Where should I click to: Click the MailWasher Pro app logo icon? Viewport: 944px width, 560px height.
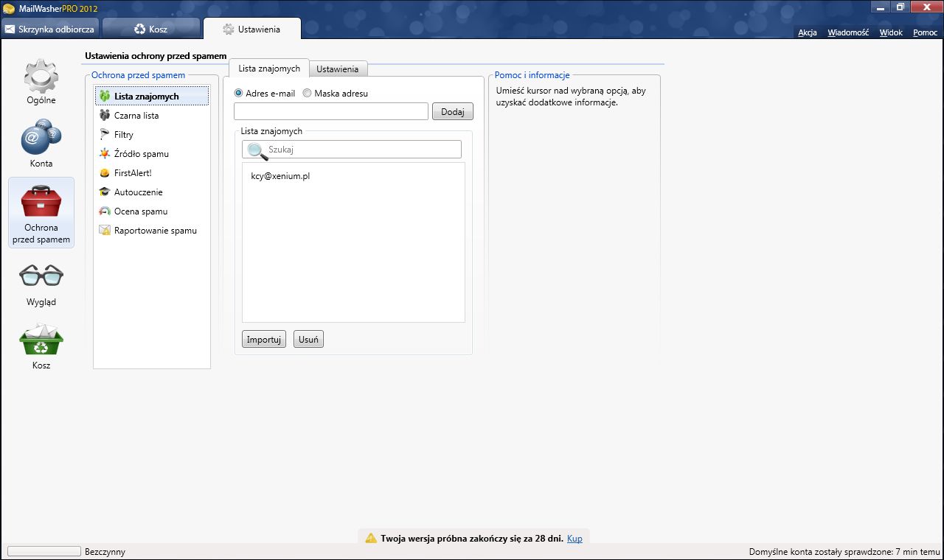(x=9, y=8)
